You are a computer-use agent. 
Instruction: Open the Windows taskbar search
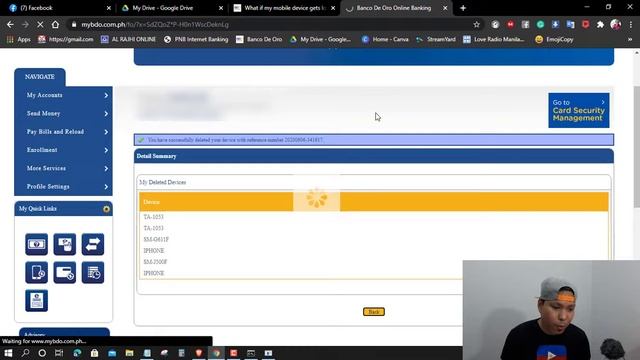click(x=25, y=353)
